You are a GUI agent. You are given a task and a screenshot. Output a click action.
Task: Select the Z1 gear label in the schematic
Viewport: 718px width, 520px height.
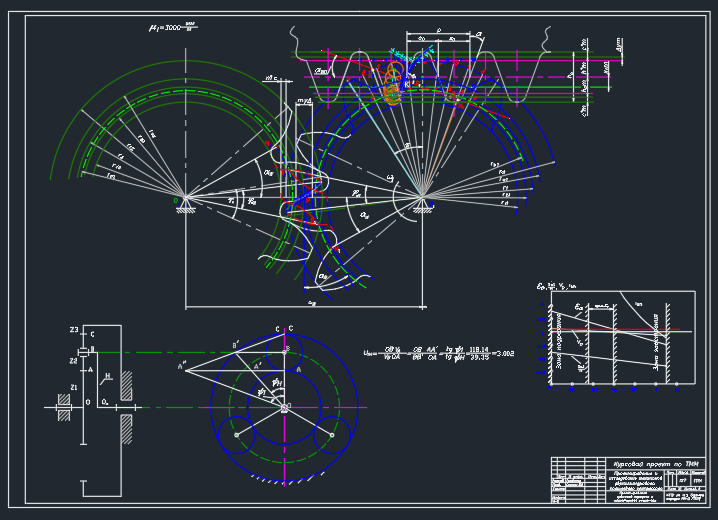point(74,387)
